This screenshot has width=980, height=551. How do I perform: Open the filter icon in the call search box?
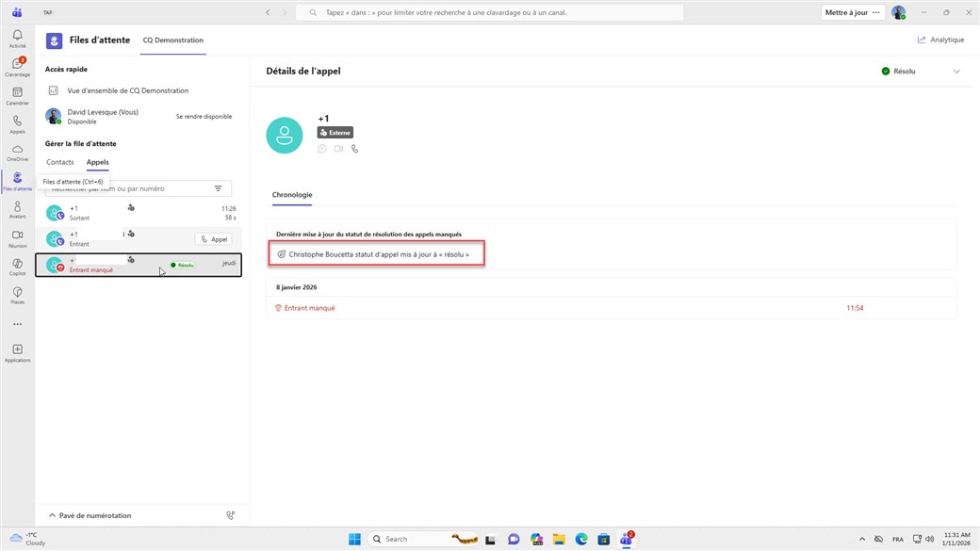219,188
